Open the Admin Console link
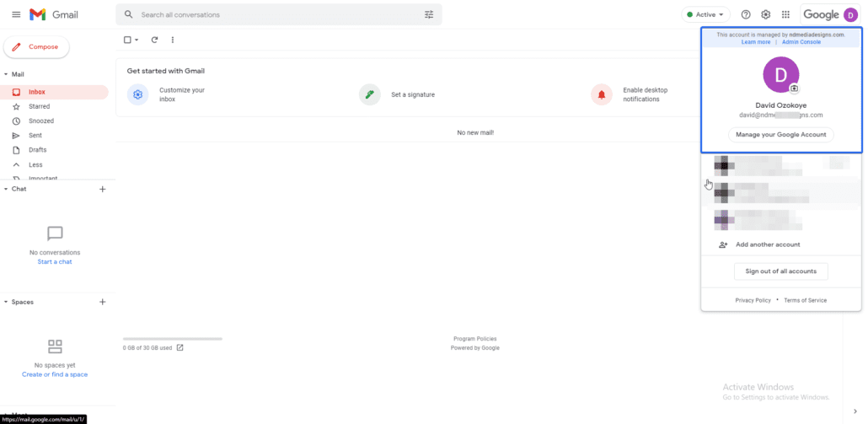Screen dimensions: 868x424 click(801, 42)
